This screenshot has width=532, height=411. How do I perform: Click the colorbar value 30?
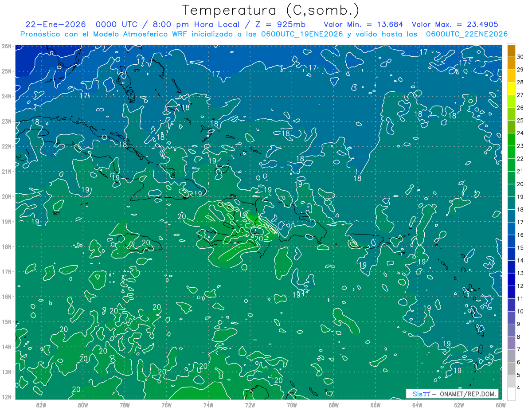click(520, 57)
